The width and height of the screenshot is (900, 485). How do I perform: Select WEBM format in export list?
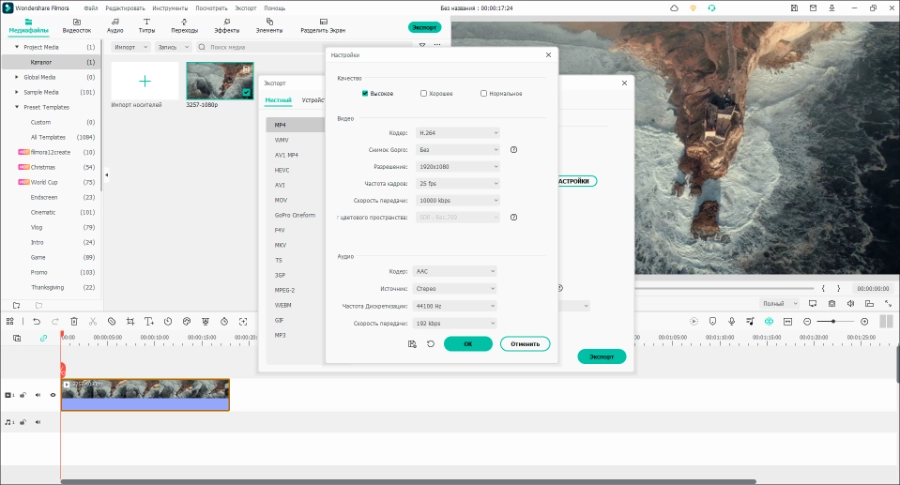pos(283,305)
